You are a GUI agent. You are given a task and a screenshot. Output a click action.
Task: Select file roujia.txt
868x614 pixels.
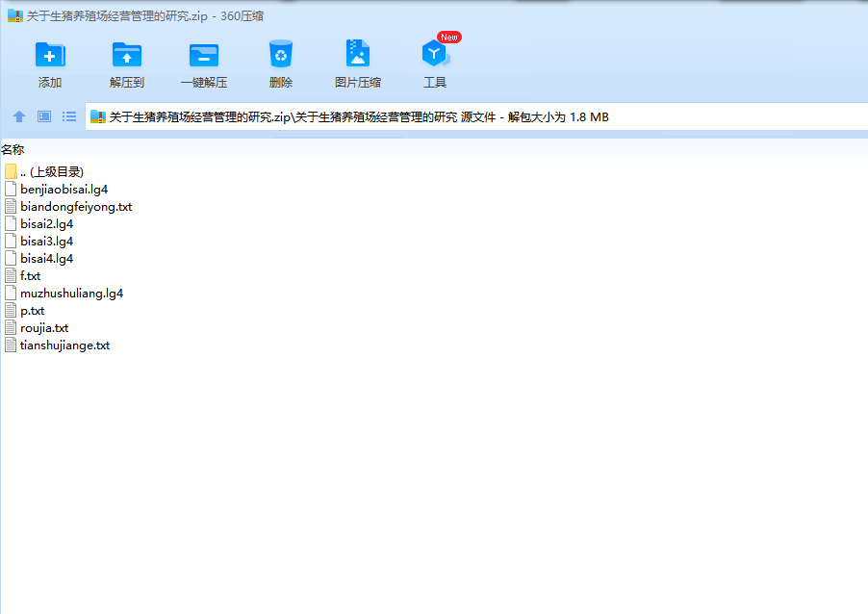click(x=37, y=328)
